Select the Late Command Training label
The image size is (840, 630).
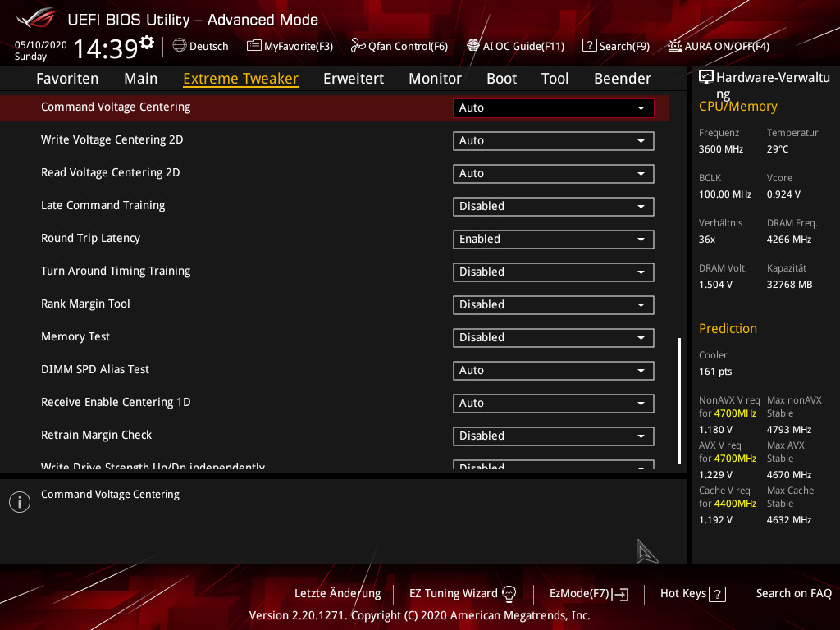coord(103,205)
